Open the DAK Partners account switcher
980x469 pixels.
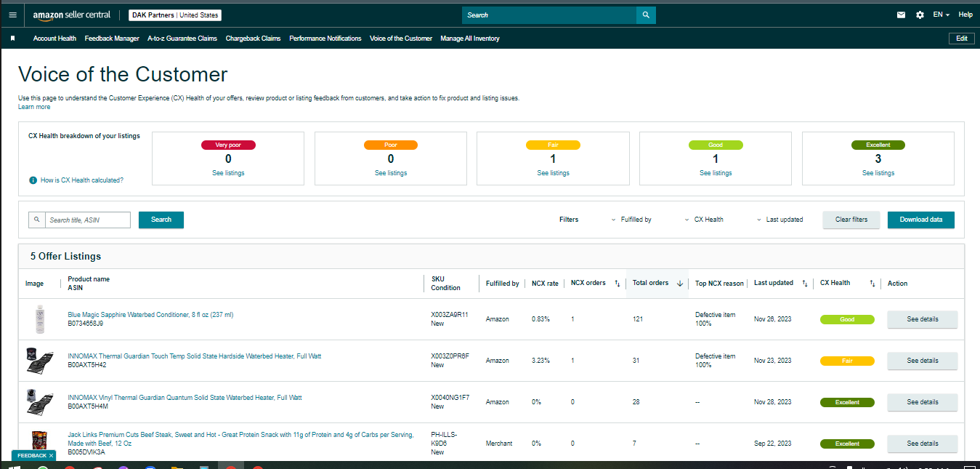pyautogui.click(x=175, y=15)
